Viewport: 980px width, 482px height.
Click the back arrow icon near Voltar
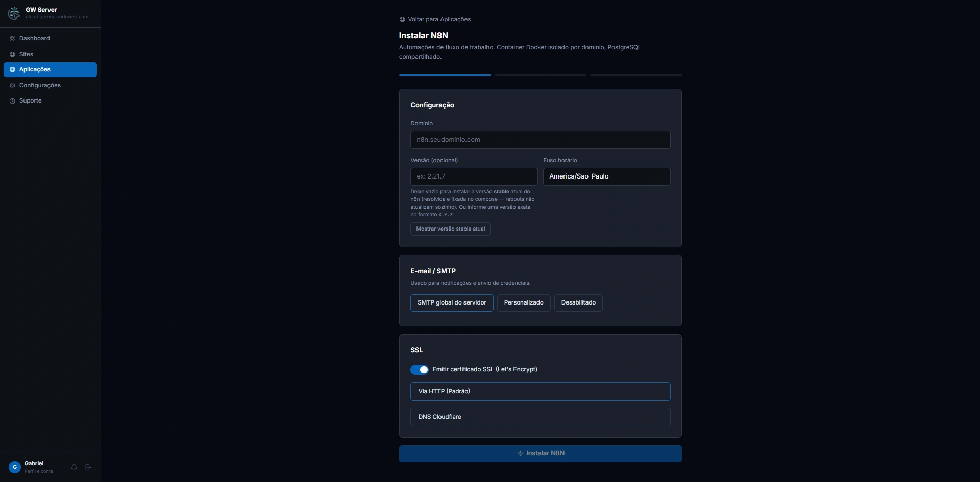[x=402, y=19]
